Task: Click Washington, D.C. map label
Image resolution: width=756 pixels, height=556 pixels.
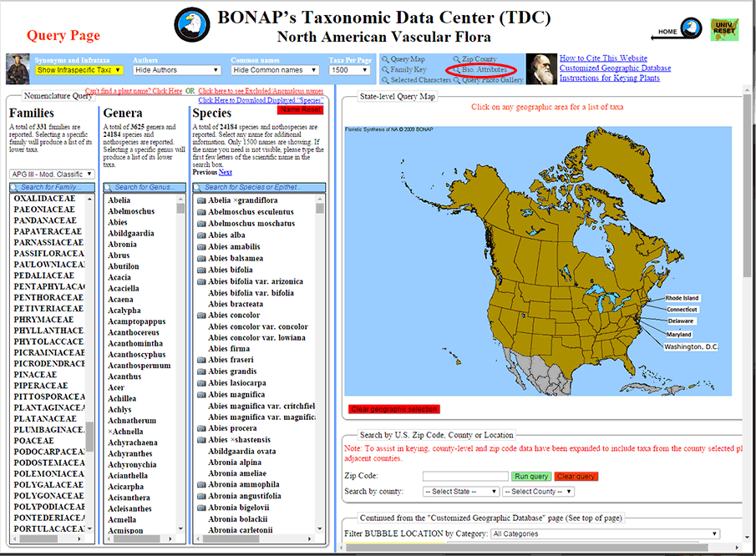Action: pos(691,346)
